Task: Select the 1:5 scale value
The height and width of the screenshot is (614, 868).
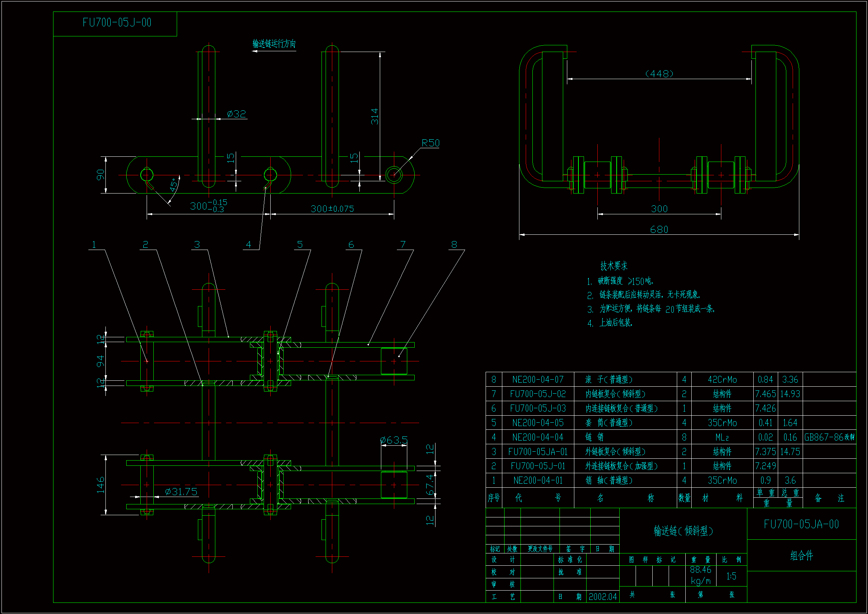Action: [731, 576]
